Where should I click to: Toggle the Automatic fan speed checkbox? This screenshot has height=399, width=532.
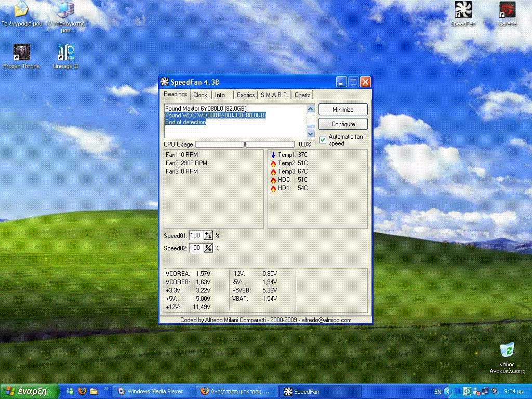coord(323,140)
